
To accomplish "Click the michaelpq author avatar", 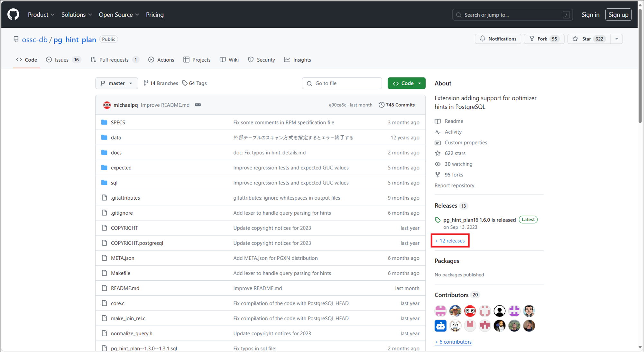I will pos(107,105).
